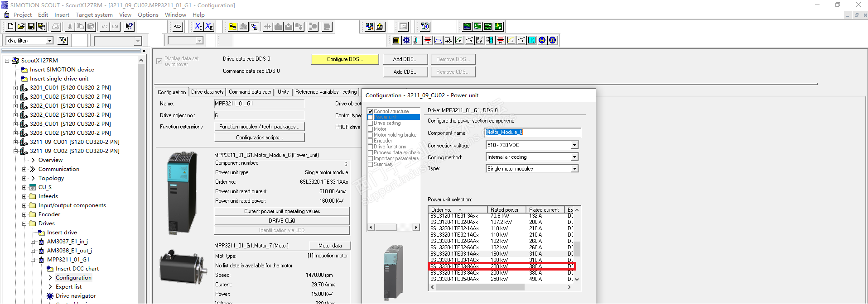
Task: Open the Target system menu
Action: click(94, 15)
